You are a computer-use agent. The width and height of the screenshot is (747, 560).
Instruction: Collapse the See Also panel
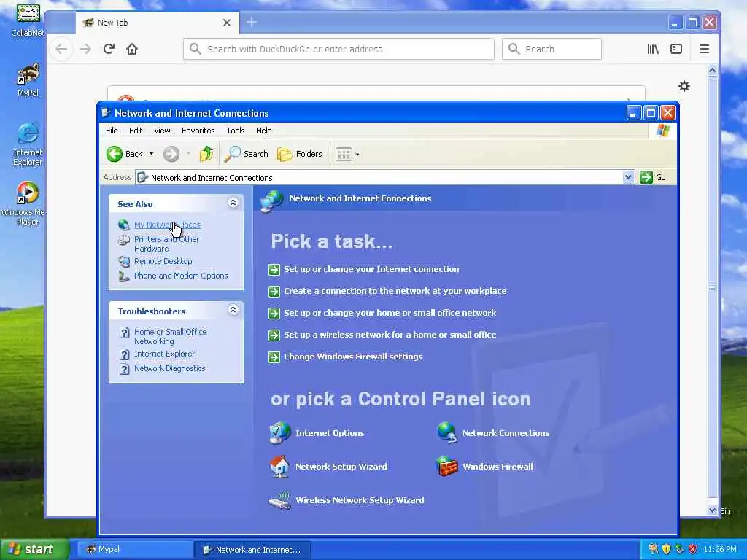click(233, 203)
